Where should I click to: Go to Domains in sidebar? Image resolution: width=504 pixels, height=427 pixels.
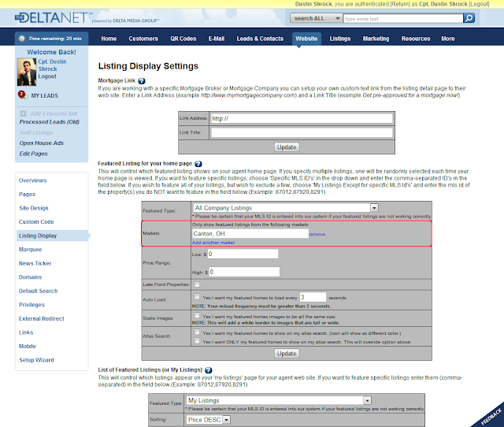tap(30, 277)
